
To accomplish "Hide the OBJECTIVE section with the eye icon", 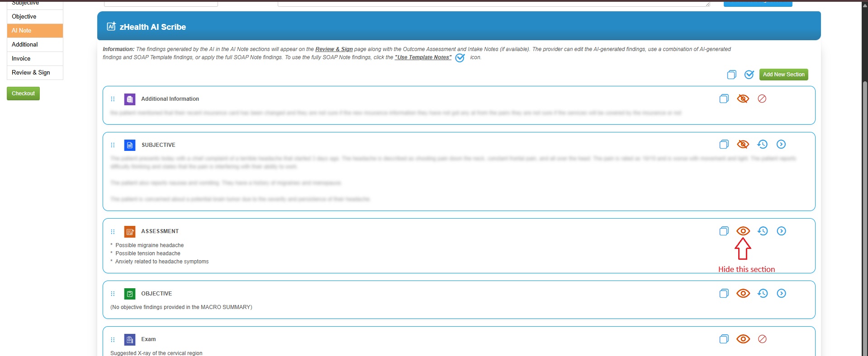I will (x=743, y=293).
